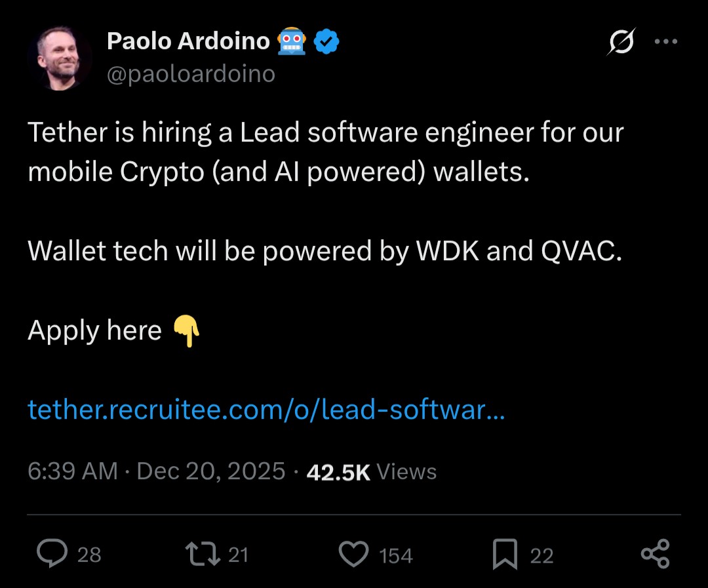Open Paolo Ardoino's profile picture
Image resolution: width=708 pixels, height=588 pixels.
(x=60, y=59)
